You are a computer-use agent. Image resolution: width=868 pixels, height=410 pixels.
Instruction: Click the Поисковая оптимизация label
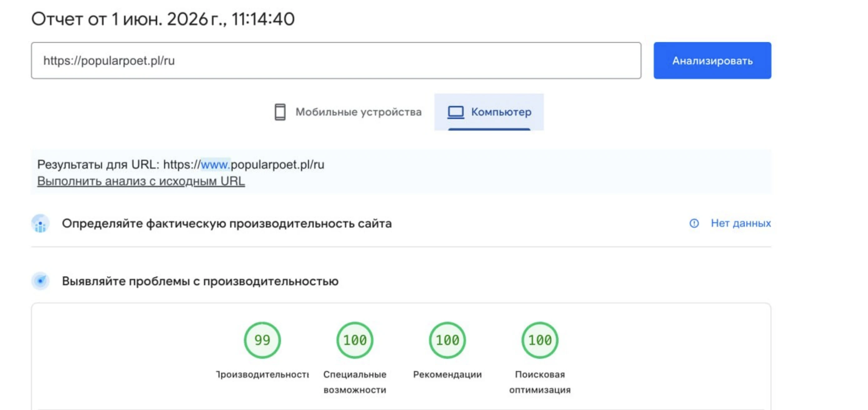(540, 382)
